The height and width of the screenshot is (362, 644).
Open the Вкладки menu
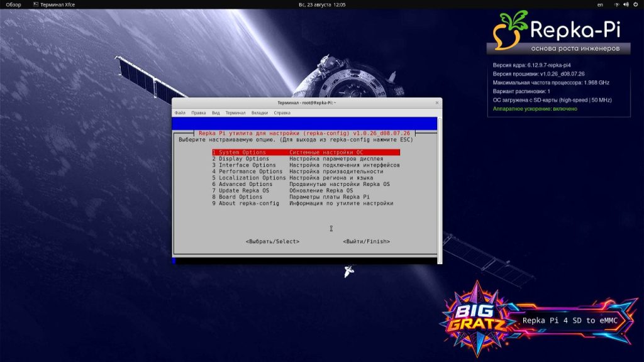(x=260, y=113)
